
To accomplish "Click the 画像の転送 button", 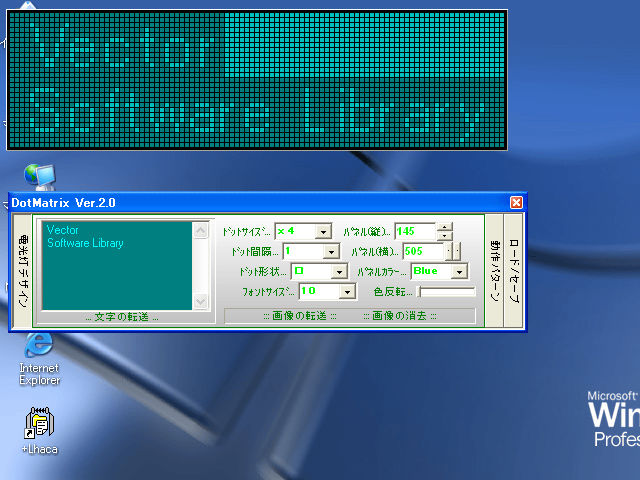I will [x=300, y=316].
